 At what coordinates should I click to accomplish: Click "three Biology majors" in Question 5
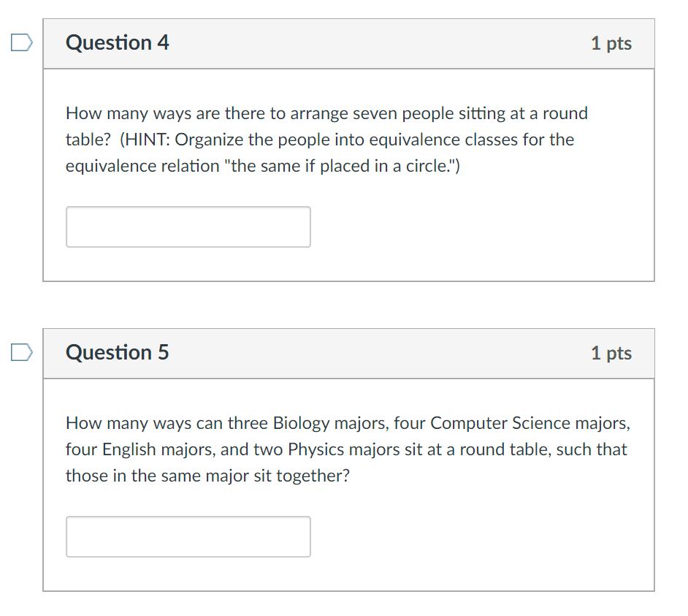point(307,423)
